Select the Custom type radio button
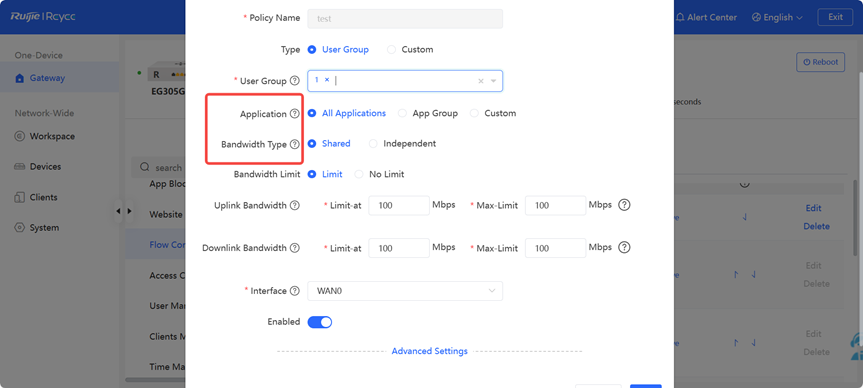The image size is (863, 388). coord(391,50)
